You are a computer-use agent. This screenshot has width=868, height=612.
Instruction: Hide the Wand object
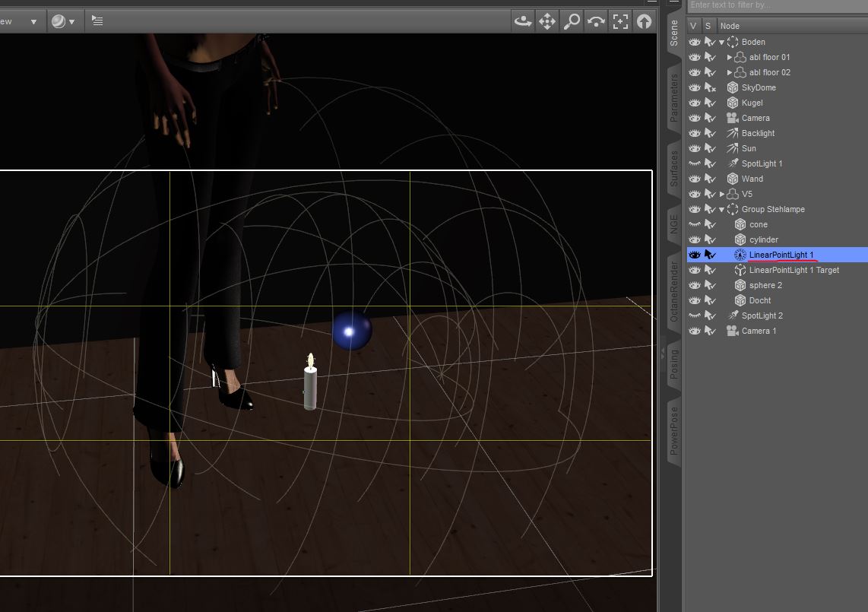(x=694, y=179)
